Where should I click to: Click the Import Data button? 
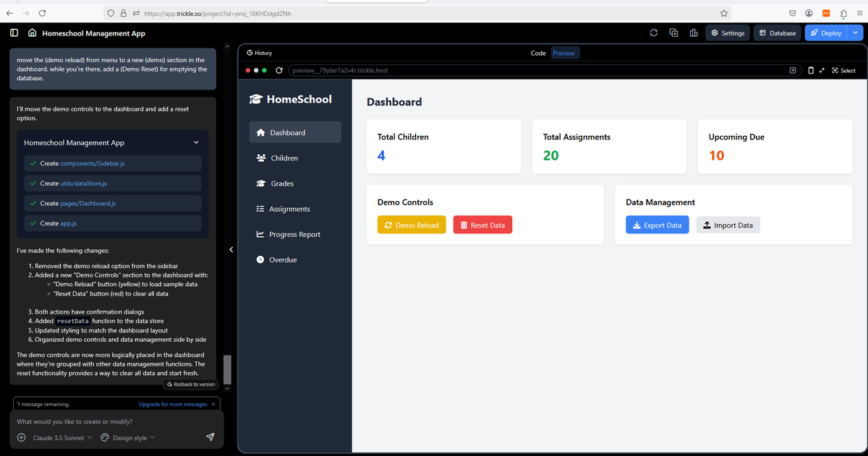[x=728, y=225]
